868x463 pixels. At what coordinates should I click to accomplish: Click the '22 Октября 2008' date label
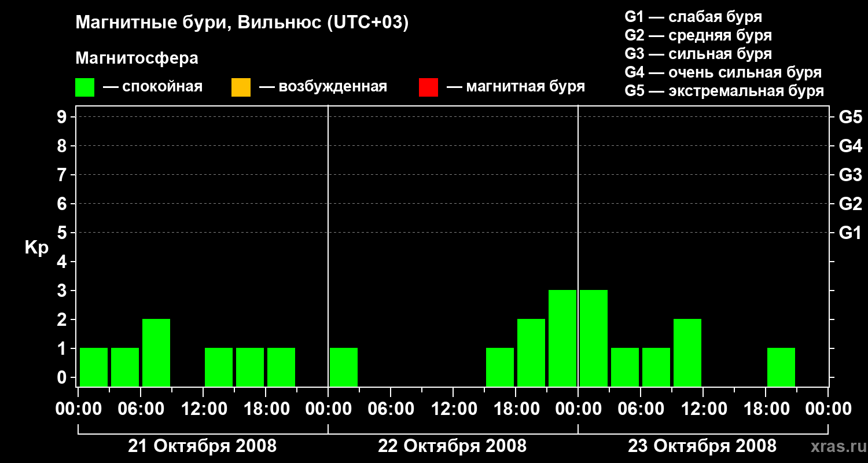(x=452, y=446)
